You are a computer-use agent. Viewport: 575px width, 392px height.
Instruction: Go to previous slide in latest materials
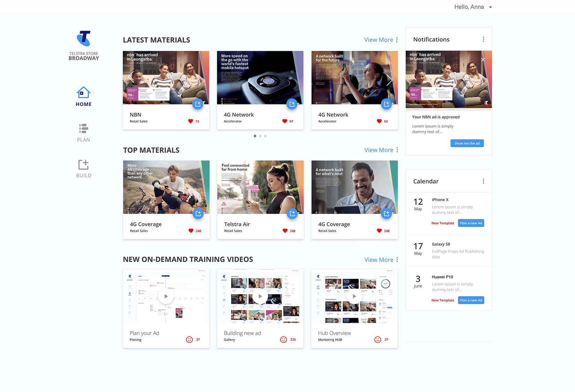pos(131,77)
